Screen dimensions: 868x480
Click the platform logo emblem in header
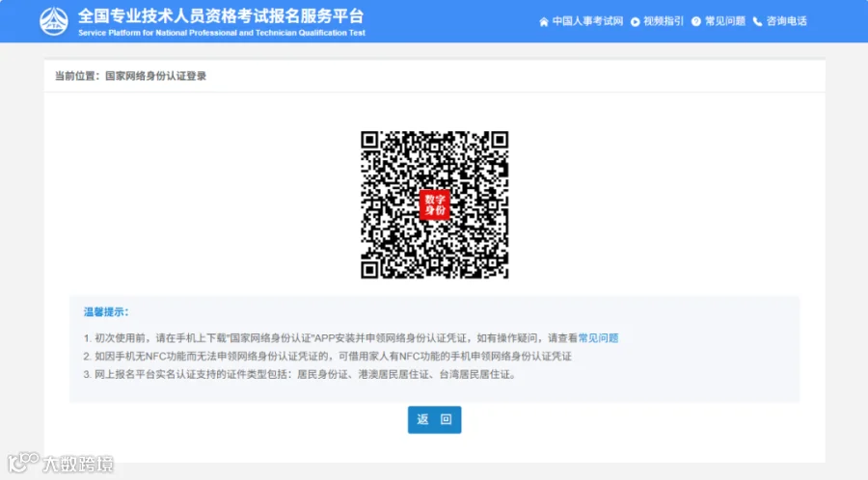[54, 21]
